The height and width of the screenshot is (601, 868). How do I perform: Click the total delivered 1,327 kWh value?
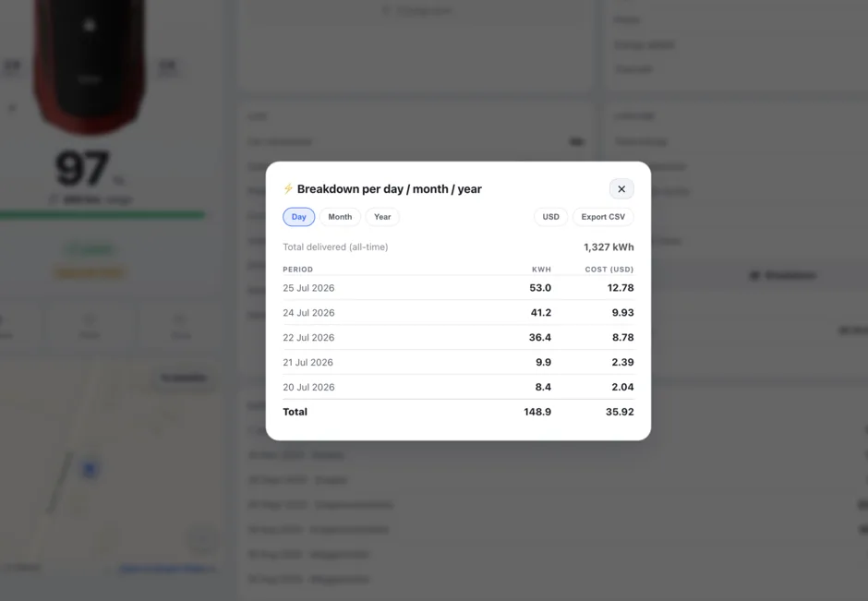609,246
